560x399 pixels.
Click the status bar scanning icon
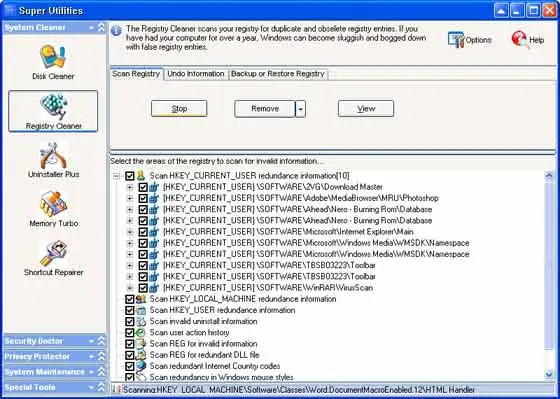(116, 389)
